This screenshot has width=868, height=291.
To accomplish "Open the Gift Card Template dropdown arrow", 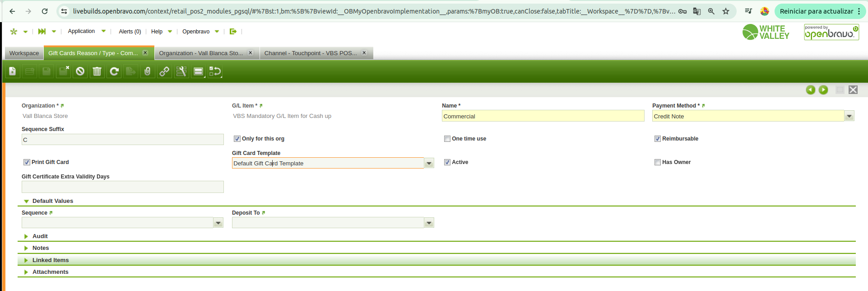I will [x=429, y=163].
